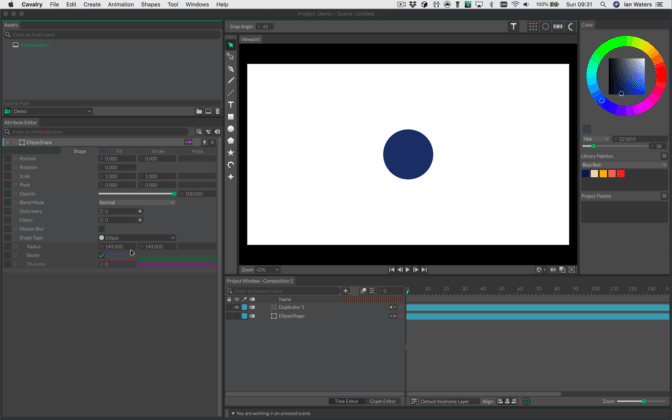The width and height of the screenshot is (672, 420).
Task: Toggle the Bezier checkbox
Action: (x=101, y=255)
